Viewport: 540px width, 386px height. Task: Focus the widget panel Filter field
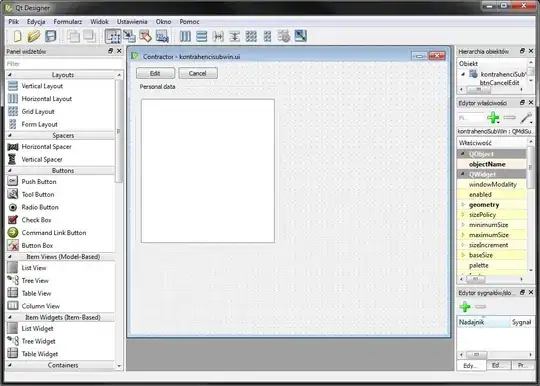pyautogui.click(x=64, y=64)
